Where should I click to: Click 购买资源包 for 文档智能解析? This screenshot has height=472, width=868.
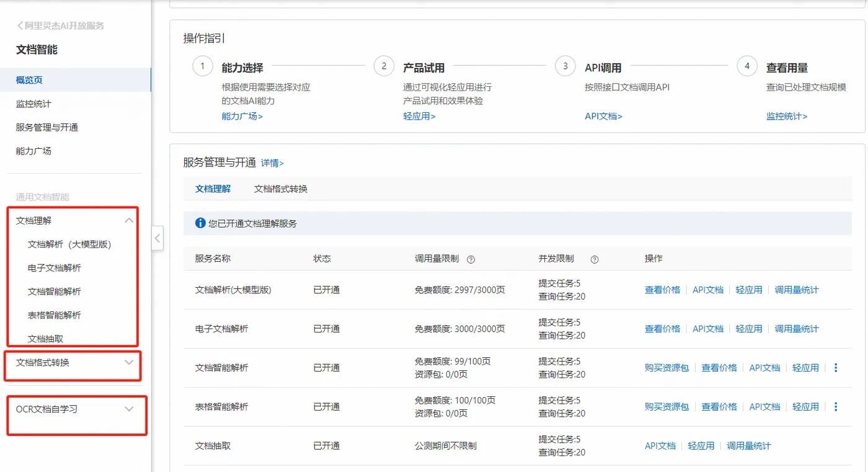click(667, 368)
